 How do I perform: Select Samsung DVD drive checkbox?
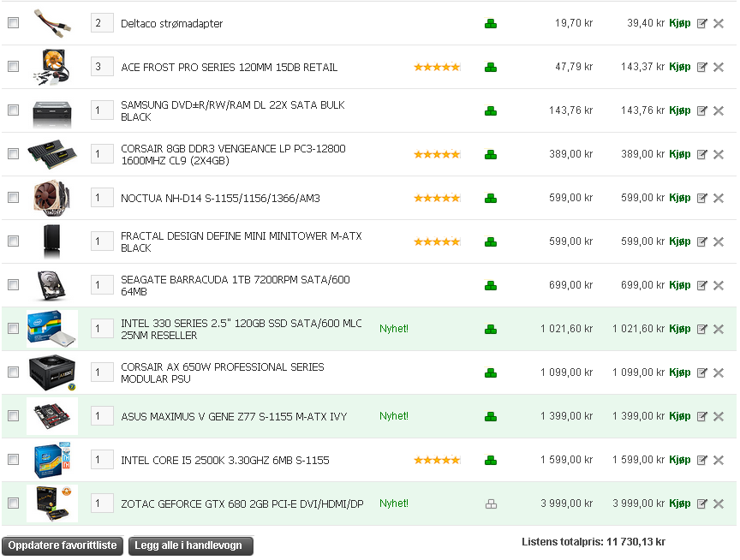point(13,110)
